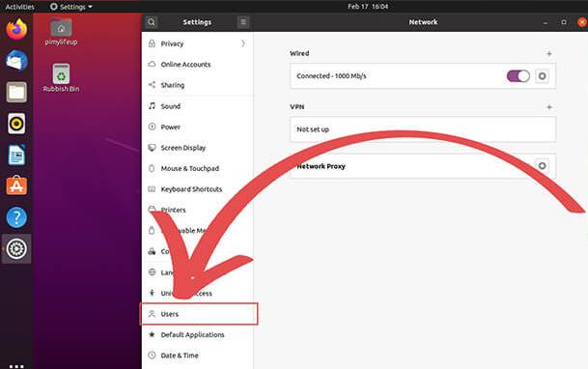Add a wired connection with plus
Screen dimensions: 588x369
549,54
